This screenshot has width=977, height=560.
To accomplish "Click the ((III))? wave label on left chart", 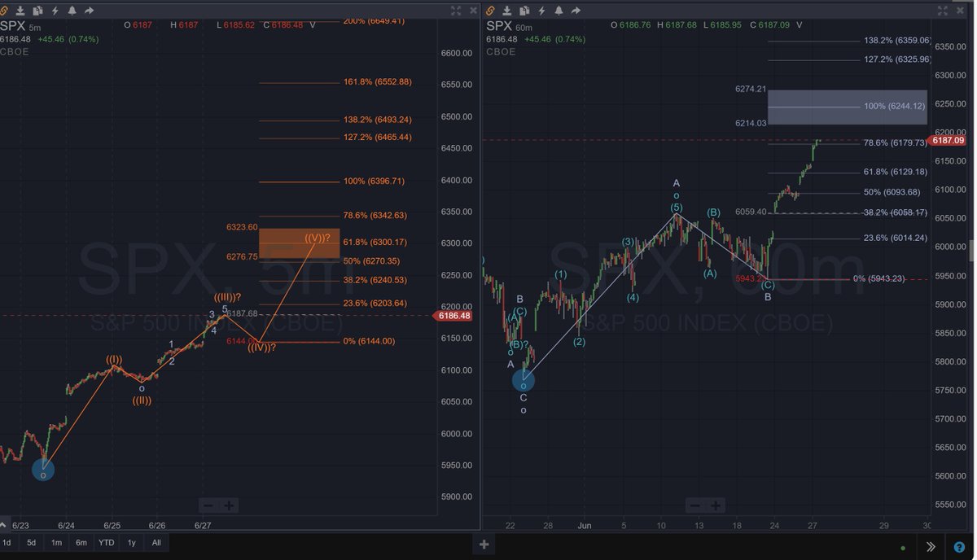I will pos(228,297).
